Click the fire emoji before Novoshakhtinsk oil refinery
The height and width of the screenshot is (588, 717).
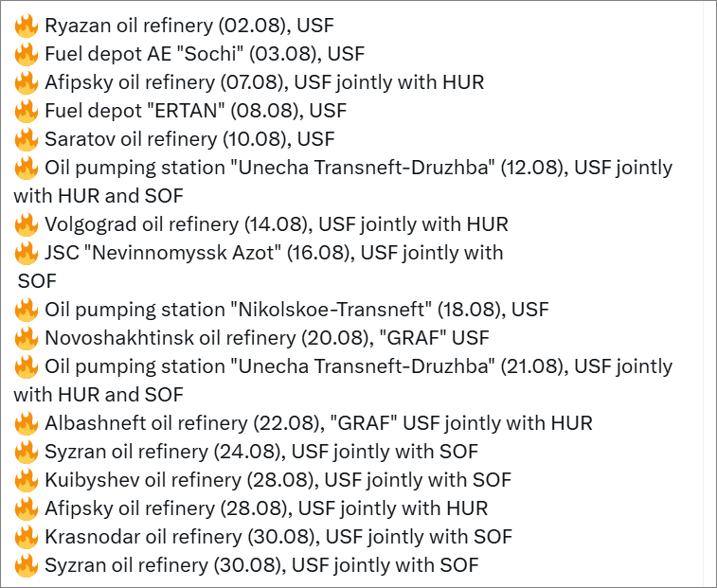click(27, 338)
